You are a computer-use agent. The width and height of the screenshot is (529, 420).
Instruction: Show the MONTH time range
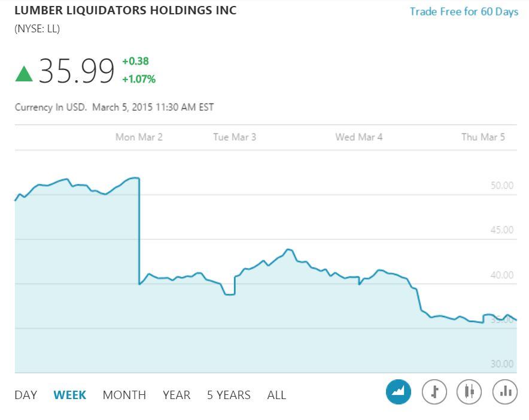tap(124, 395)
